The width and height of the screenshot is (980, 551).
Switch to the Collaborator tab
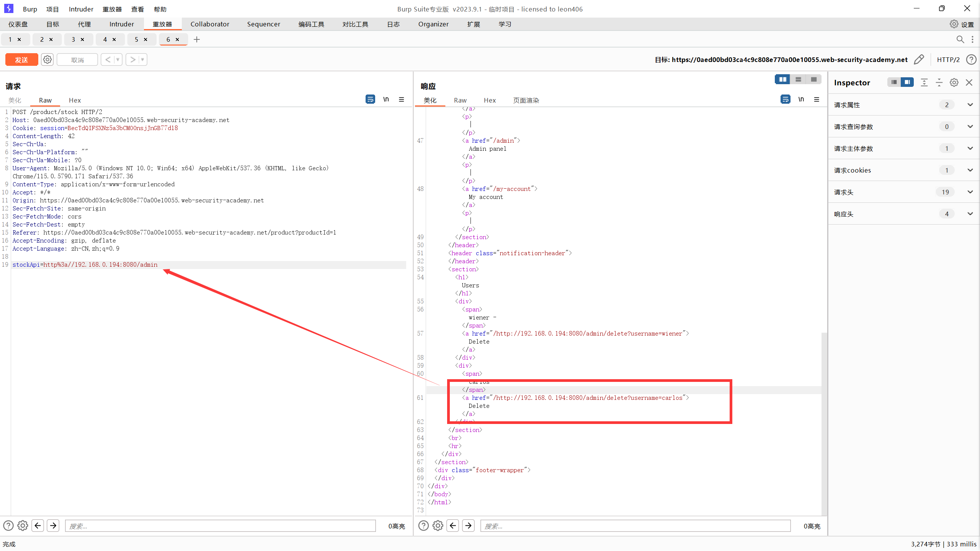(210, 24)
